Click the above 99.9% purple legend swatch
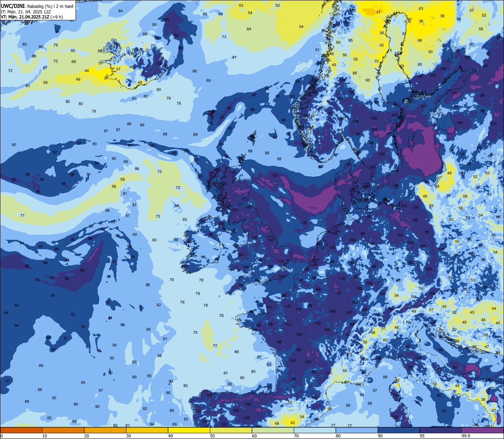 (x=482, y=430)
